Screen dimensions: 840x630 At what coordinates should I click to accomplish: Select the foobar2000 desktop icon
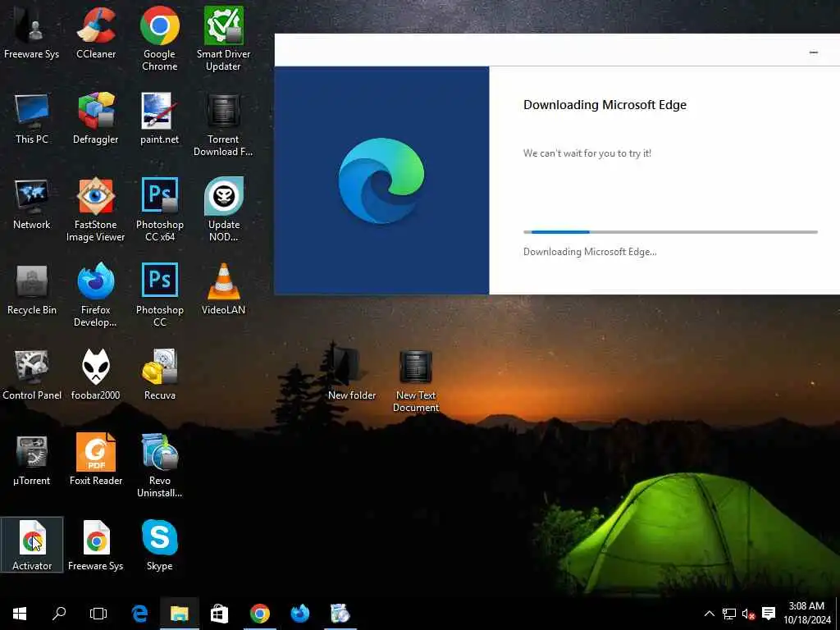click(x=96, y=374)
